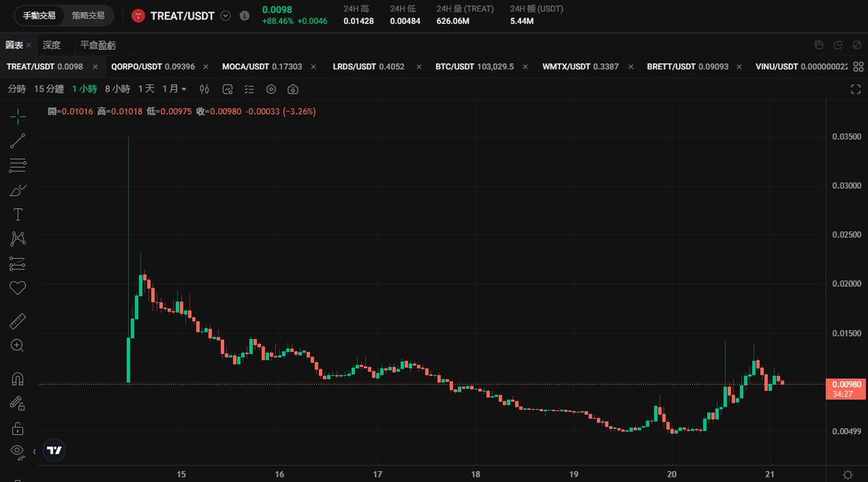
Task: Select the trend line drawing tool
Action: pyautogui.click(x=17, y=141)
